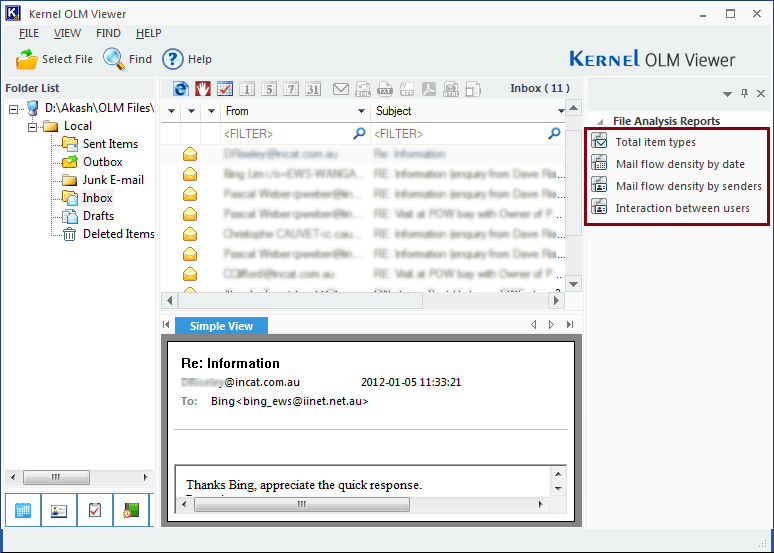Click the EML export icon
The width and height of the screenshot is (774, 553).
pyautogui.click(x=363, y=89)
